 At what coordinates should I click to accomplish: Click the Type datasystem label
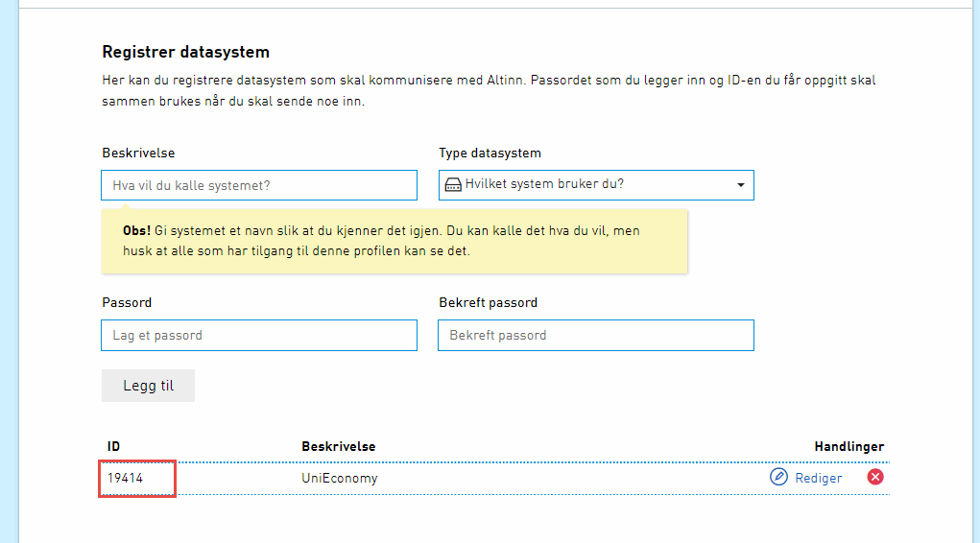490,153
